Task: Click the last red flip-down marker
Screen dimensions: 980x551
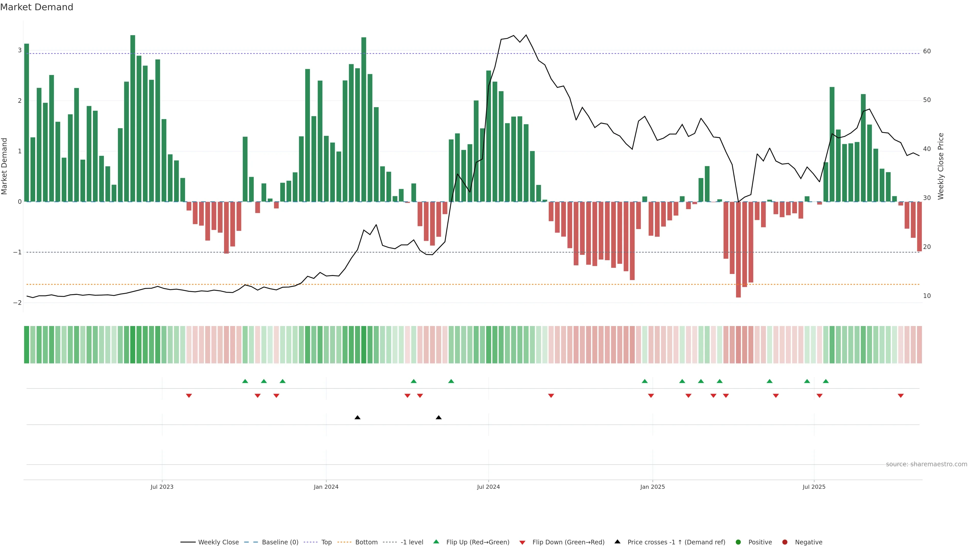Action: pos(900,396)
